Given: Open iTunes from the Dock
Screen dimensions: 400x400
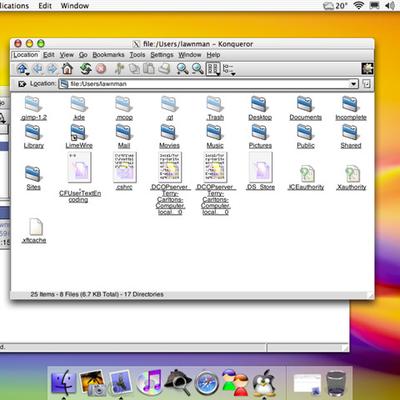Looking at the screenshot, I should click(x=149, y=382).
